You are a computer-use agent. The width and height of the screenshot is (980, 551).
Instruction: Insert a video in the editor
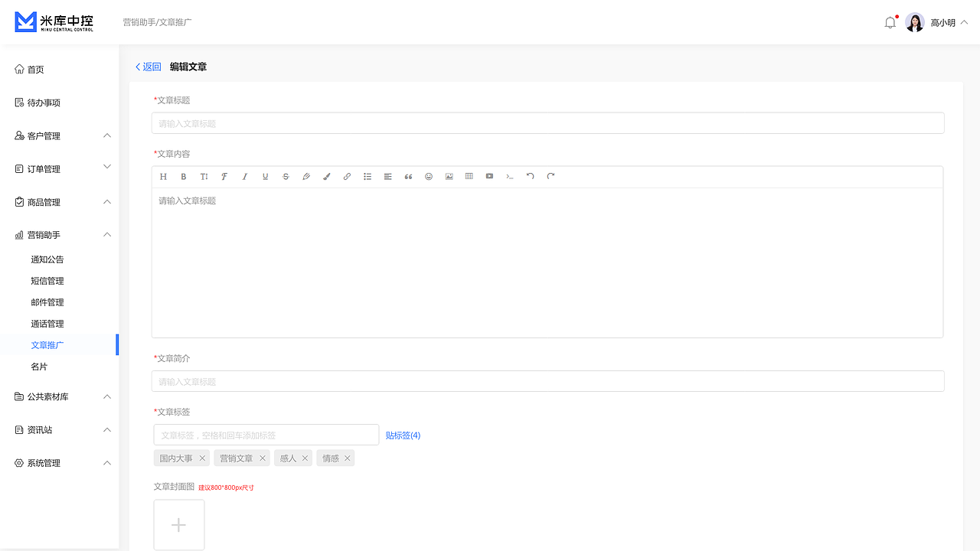pyautogui.click(x=489, y=177)
